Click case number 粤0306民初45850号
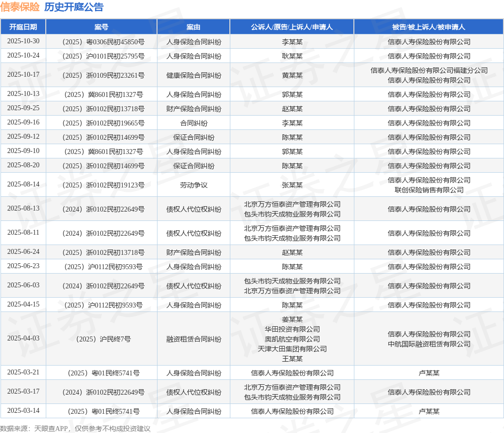 pyautogui.click(x=103, y=42)
